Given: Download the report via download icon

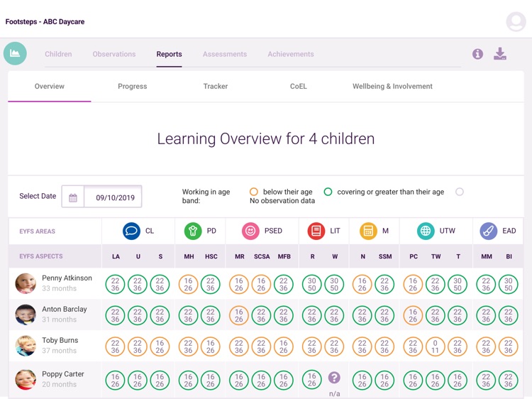Looking at the screenshot, I should [500, 54].
